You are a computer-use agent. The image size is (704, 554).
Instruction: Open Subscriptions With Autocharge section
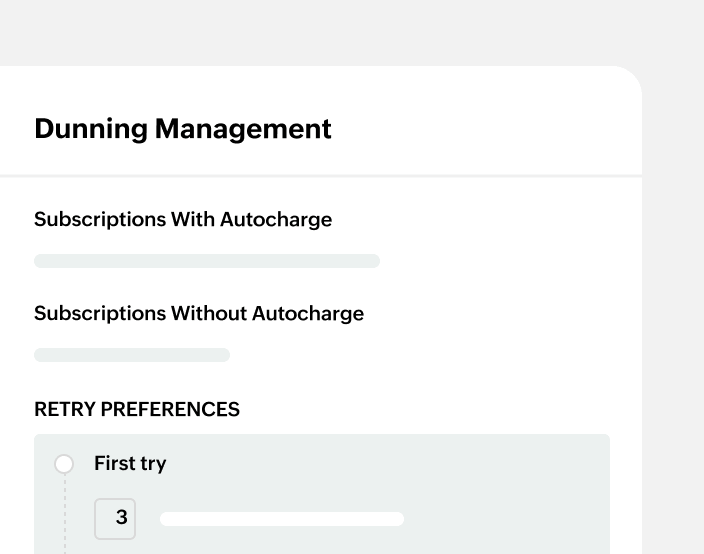click(183, 219)
